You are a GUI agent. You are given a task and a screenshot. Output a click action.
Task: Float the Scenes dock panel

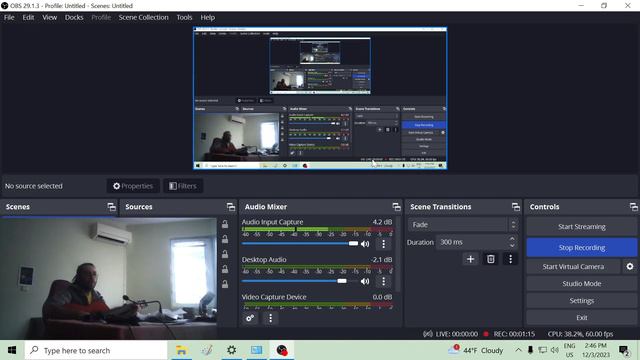coord(111,207)
